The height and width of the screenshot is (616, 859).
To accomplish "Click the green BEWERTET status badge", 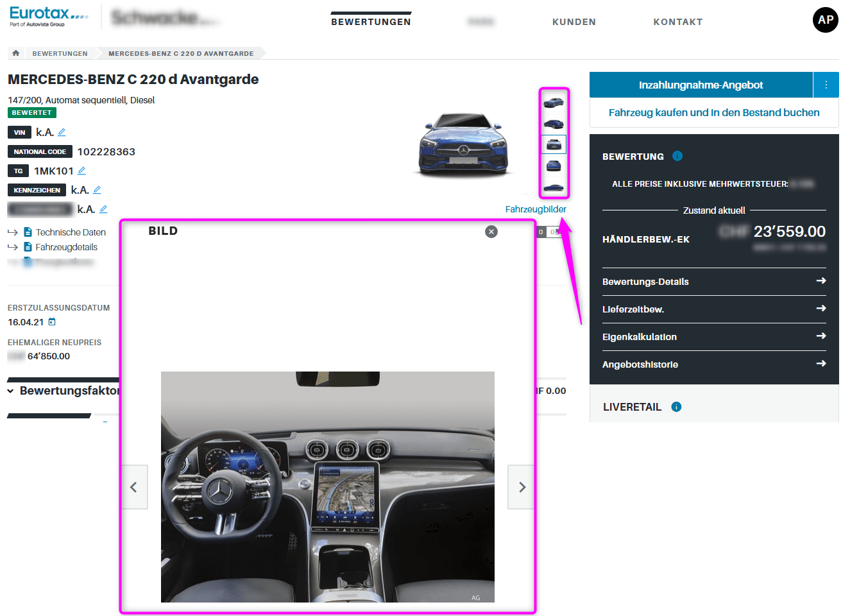I will click(32, 112).
